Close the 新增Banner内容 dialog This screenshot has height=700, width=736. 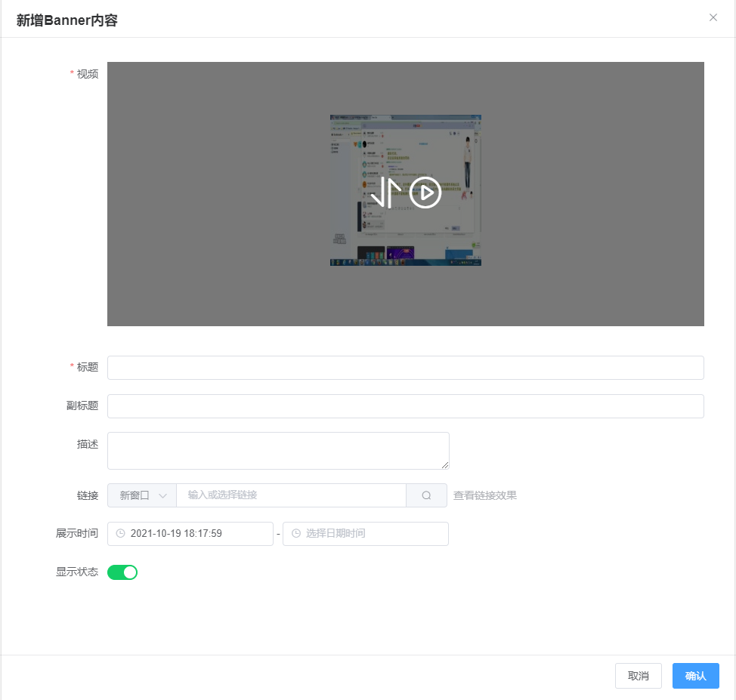pyautogui.click(x=713, y=17)
